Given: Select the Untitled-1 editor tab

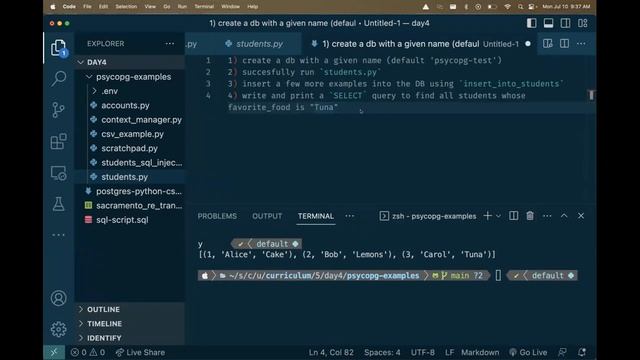Looking at the screenshot, I should 420,44.
